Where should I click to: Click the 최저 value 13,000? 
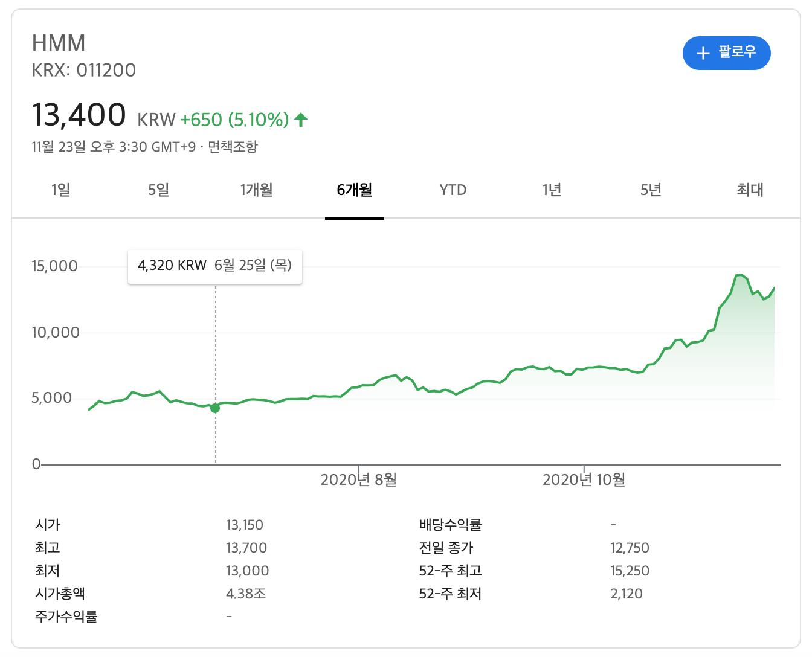click(x=248, y=571)
